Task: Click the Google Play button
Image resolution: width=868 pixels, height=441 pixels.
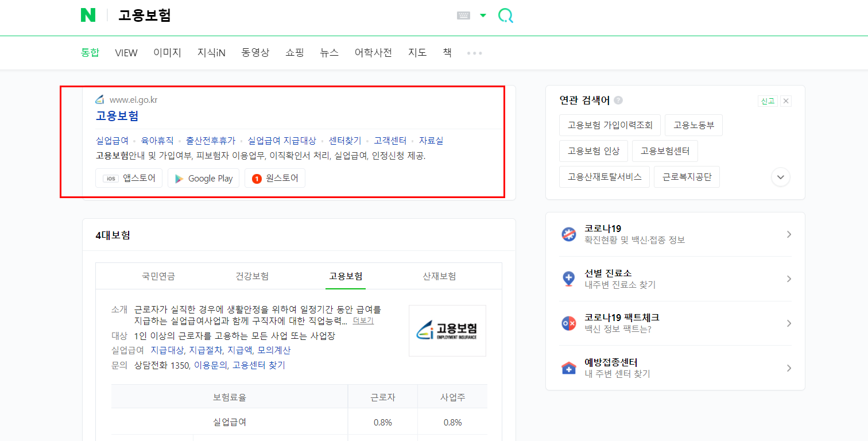Action: point(204,178)
